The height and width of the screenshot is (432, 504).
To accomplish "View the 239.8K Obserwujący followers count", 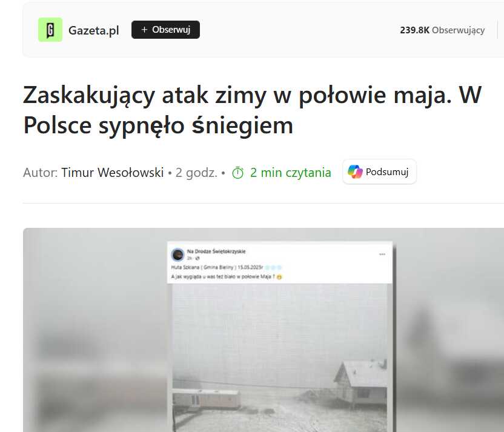I will 442,30.
